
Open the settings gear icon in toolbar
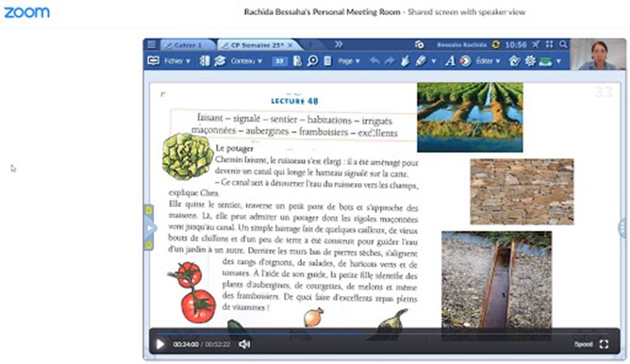pos(530,61)
